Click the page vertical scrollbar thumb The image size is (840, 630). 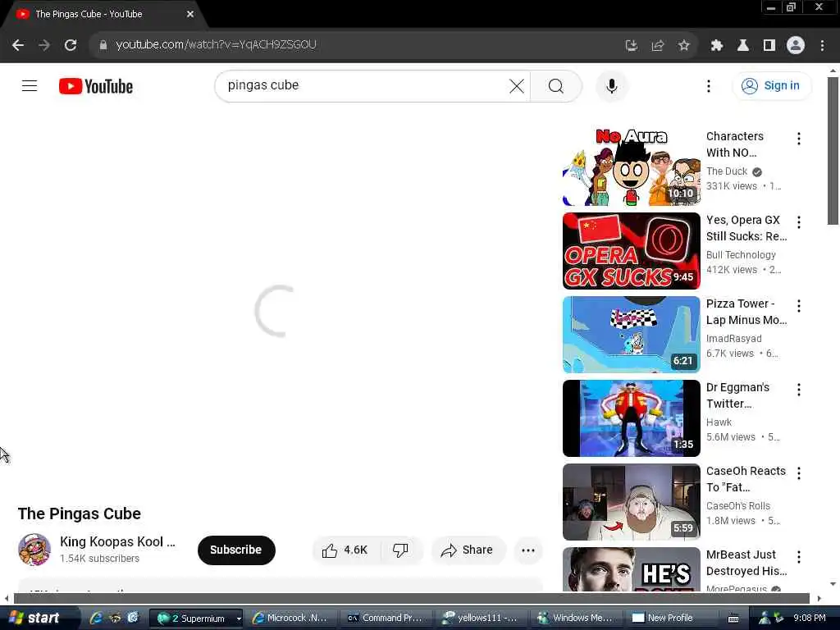[833, 151]
